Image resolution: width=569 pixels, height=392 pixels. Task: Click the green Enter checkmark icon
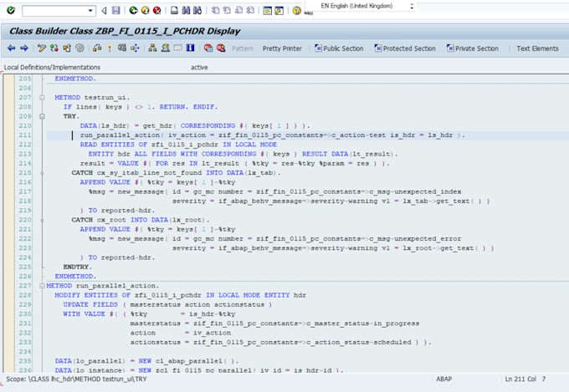11,10
